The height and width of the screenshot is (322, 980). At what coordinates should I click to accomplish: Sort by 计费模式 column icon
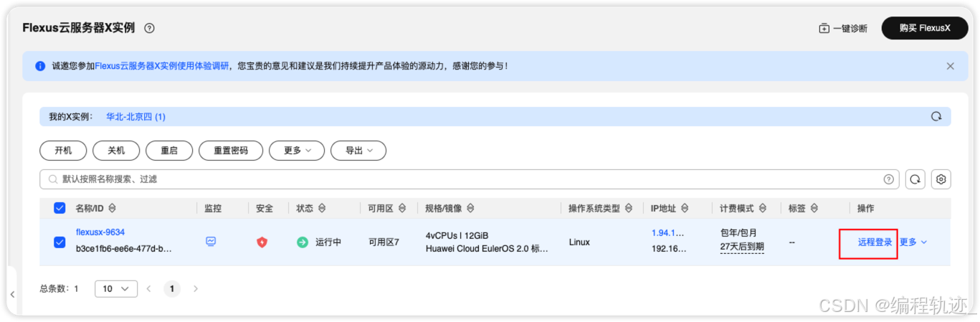pos(763,209)
